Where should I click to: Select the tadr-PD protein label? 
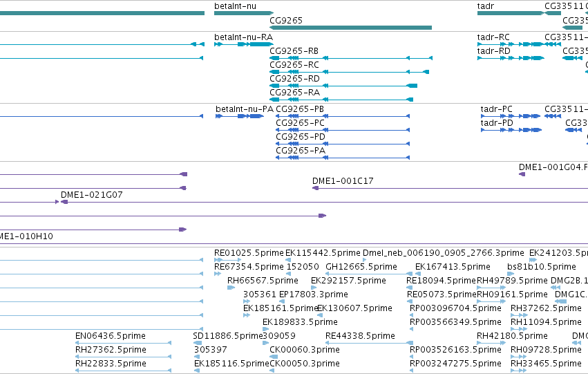(x=497, y=123)
